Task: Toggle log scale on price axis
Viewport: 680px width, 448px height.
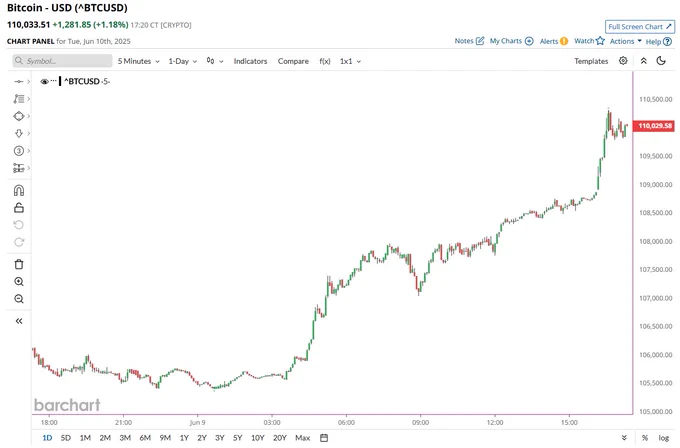Action: 664,438
